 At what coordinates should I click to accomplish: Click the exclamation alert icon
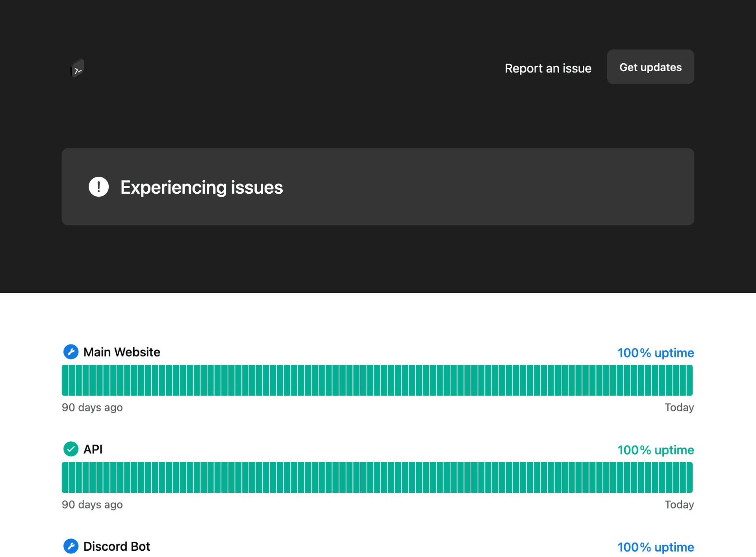pyautogui.click(x=98, y=187)
